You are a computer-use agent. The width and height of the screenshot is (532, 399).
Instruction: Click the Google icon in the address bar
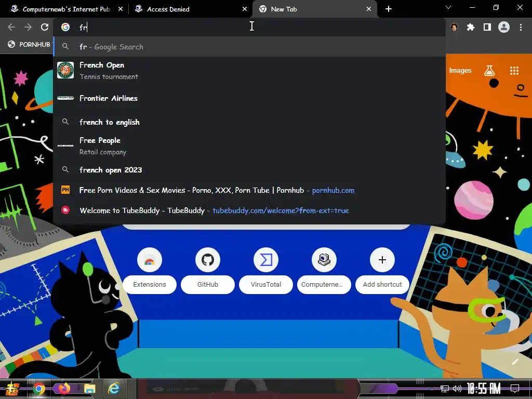point(65,27)
